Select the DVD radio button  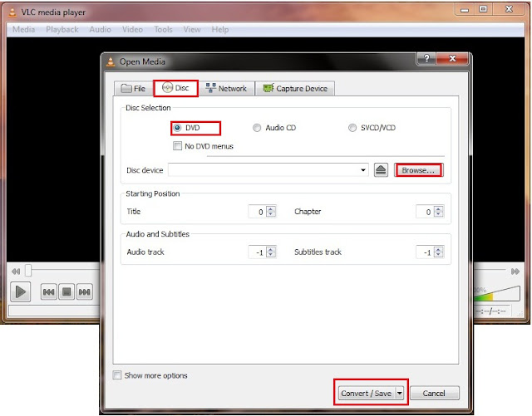(177, 128)
